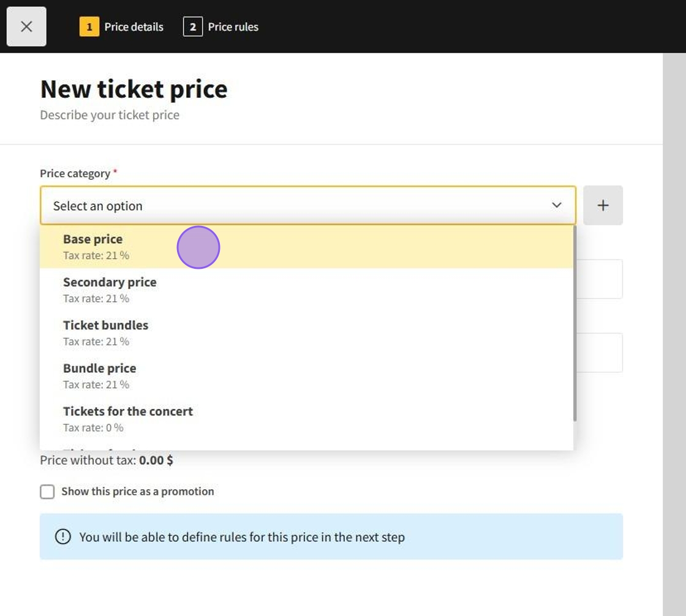Click the dropdown list scrollbar

tap(575, 325)
